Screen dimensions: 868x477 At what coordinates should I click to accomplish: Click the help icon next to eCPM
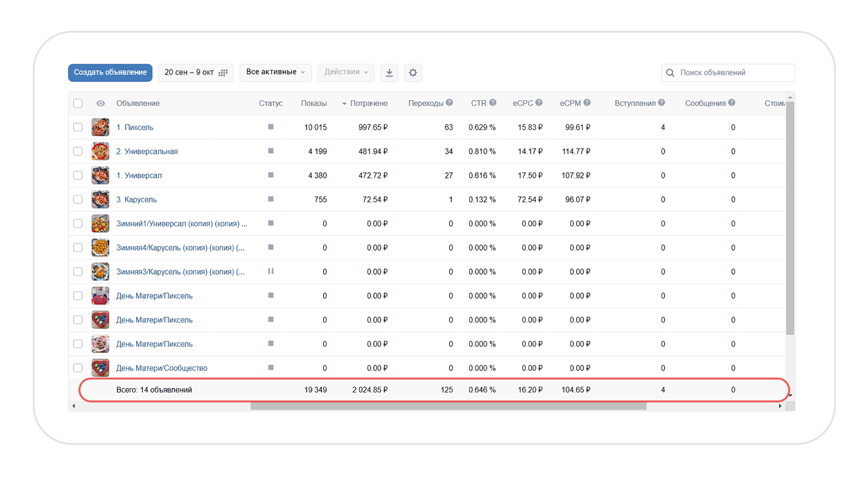[x=587, y=103]
